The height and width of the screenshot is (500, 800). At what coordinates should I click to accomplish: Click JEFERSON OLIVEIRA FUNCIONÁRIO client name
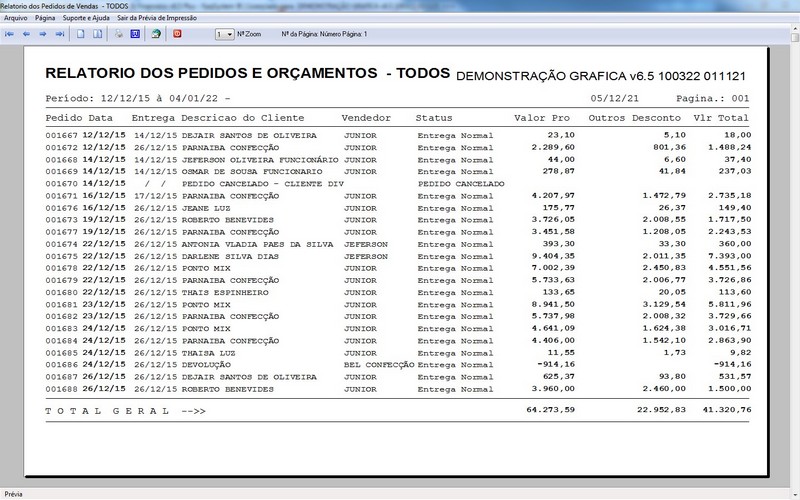click(x=260, y=160)
